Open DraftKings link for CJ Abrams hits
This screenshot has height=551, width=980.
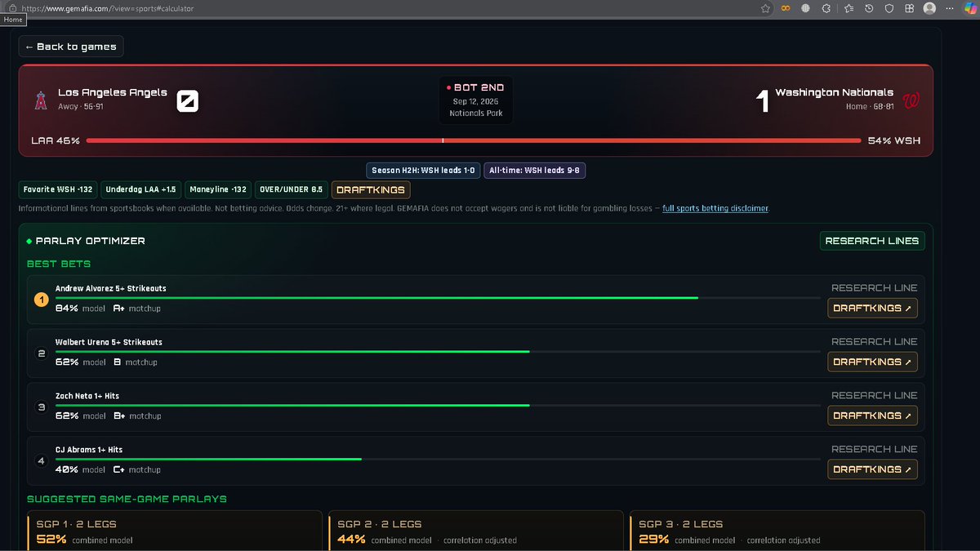pos(872,469)
